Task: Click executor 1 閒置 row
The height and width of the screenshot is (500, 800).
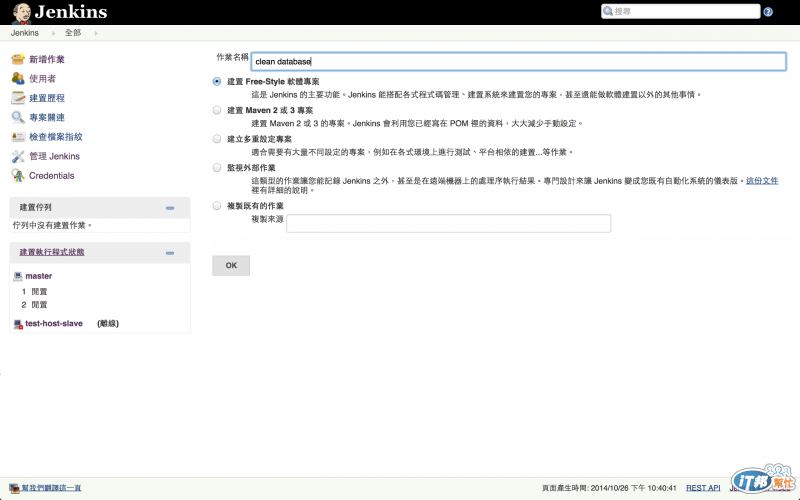Action: pyautogui.click(x=34, y=291)
